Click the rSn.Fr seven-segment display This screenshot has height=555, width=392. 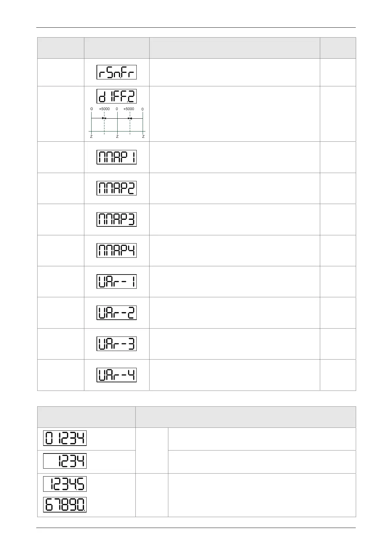click(117, 72)
